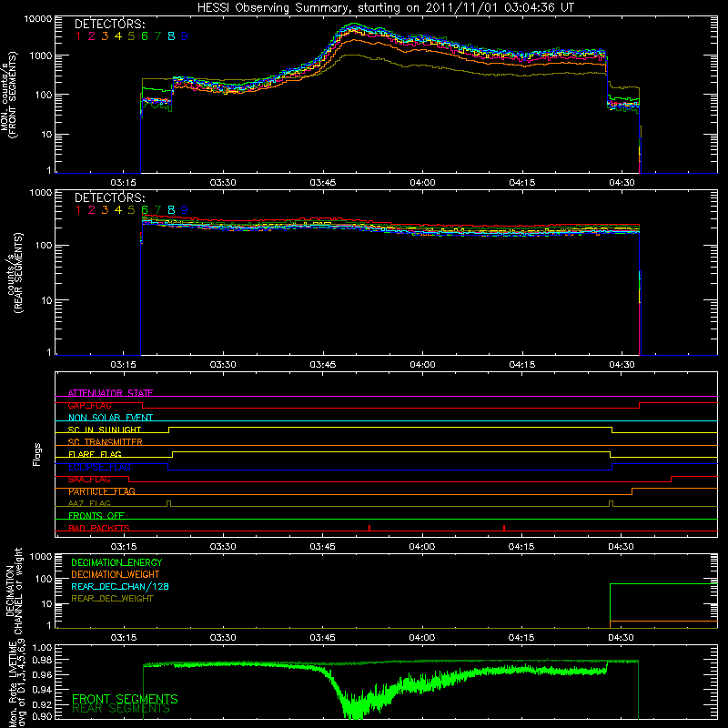This screenshot has height=728, width=728.
Task: Click 'DETECTORS:' label in rear segments plot
Action: (109, 197)
